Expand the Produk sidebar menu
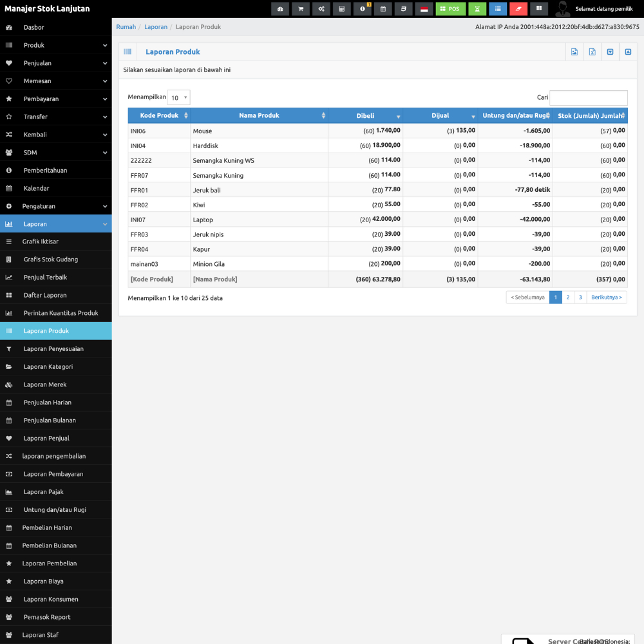Screen dimensions: 644x644 [55, 46]
